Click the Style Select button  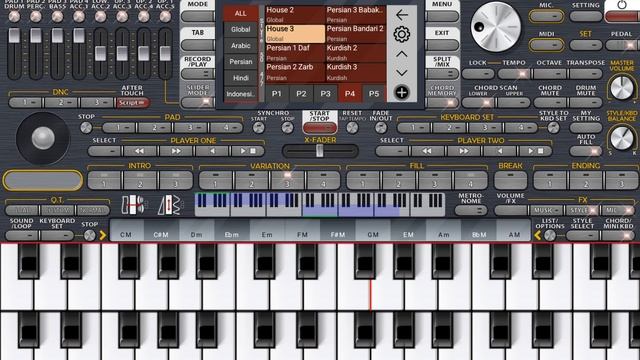[x=582, y=236]
